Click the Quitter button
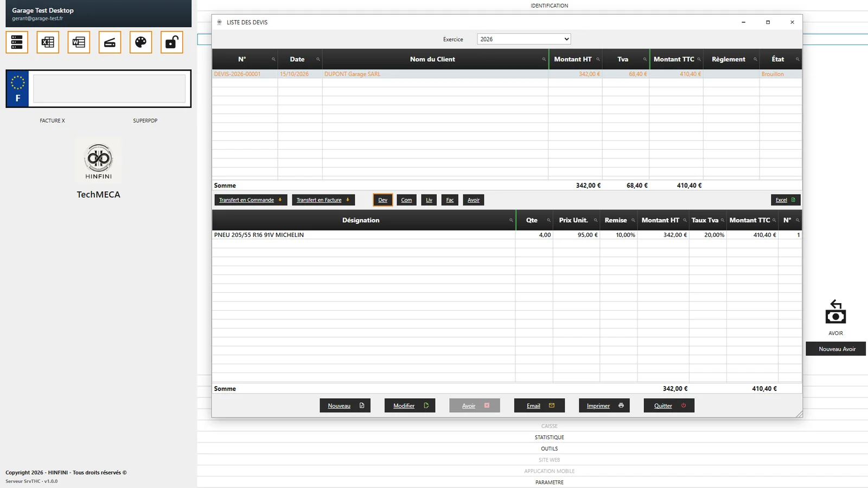The height and width of the screenshot is (488, 868). click(x=669, y=406)
